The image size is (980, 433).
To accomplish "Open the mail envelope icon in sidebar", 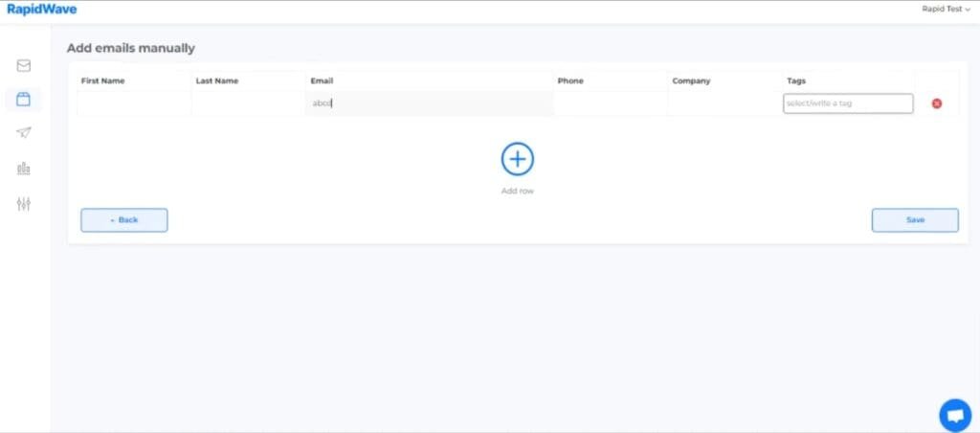I will coord(24,66).
